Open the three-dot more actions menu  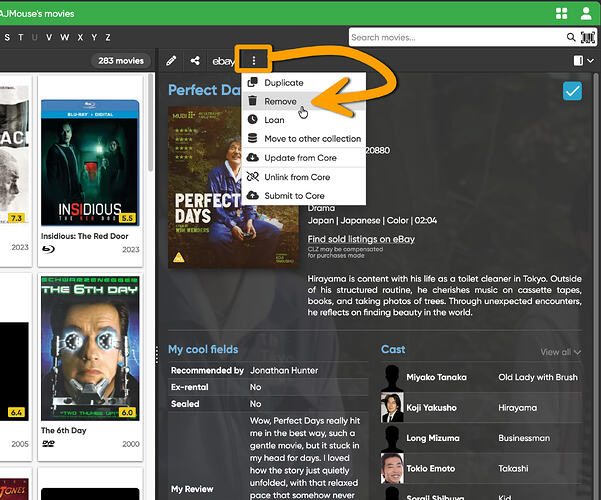coord(253,60)
